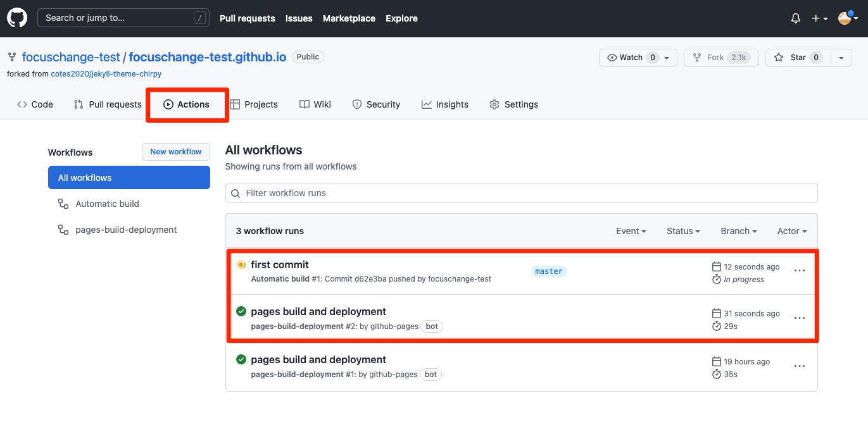
Task: Click the stopwatch icon next to 35s
Action: point(717,374)
